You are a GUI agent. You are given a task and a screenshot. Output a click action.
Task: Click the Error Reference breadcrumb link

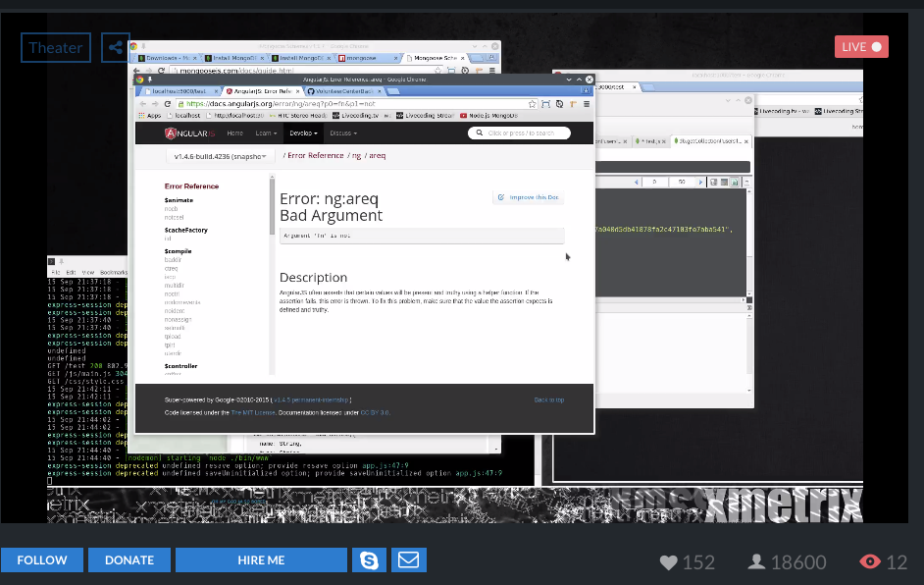(x=316, y=156)
